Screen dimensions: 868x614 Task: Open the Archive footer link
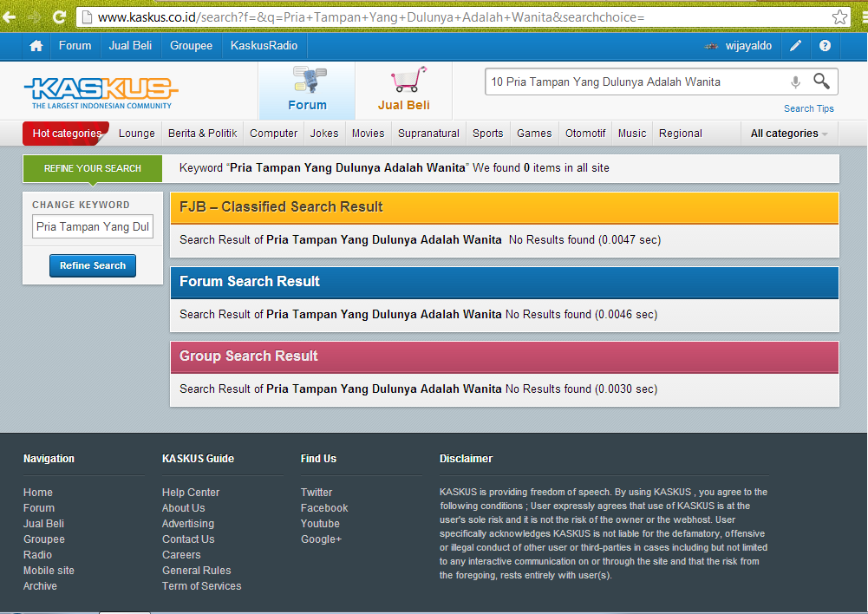point(40,585)
